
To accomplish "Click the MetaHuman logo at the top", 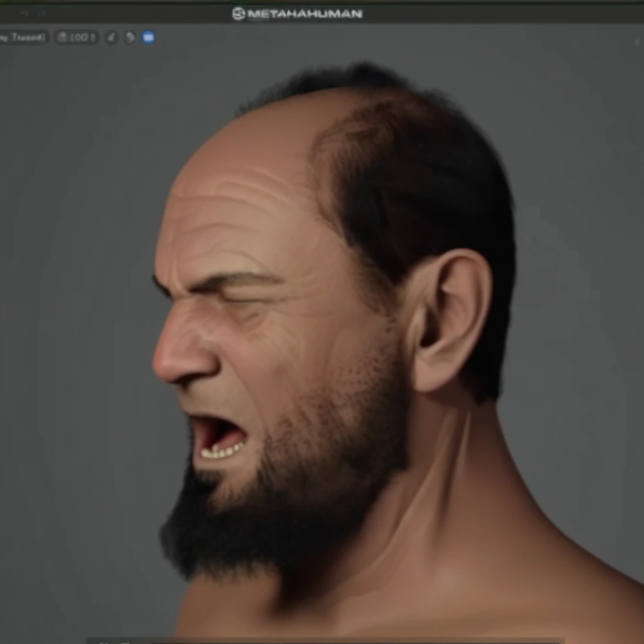I will 297,14.
